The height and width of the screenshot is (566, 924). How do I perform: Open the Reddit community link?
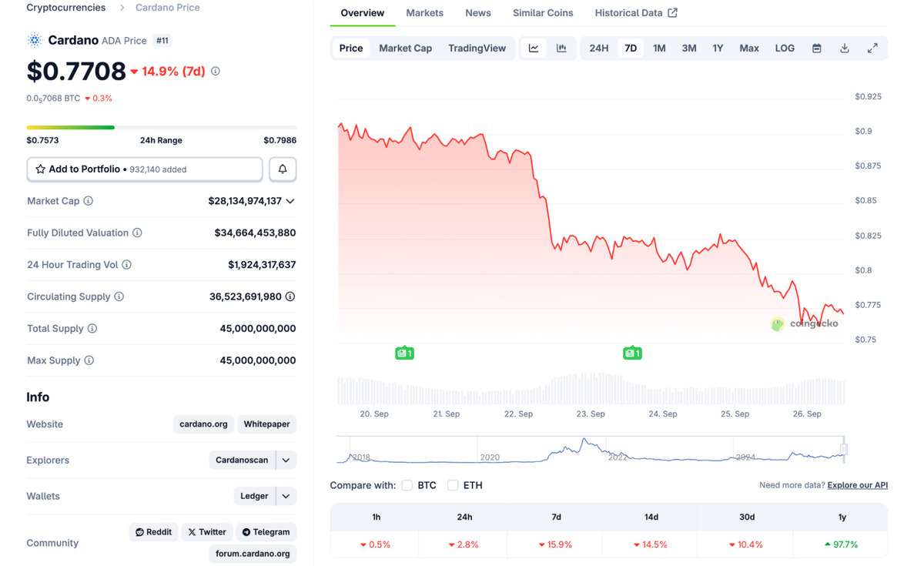(154, 532)
